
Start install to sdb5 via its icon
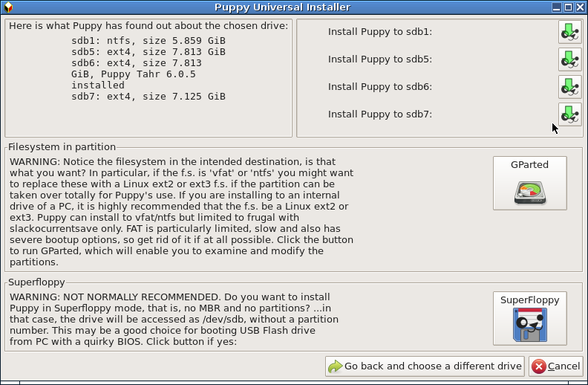click(x=569, y=59)
